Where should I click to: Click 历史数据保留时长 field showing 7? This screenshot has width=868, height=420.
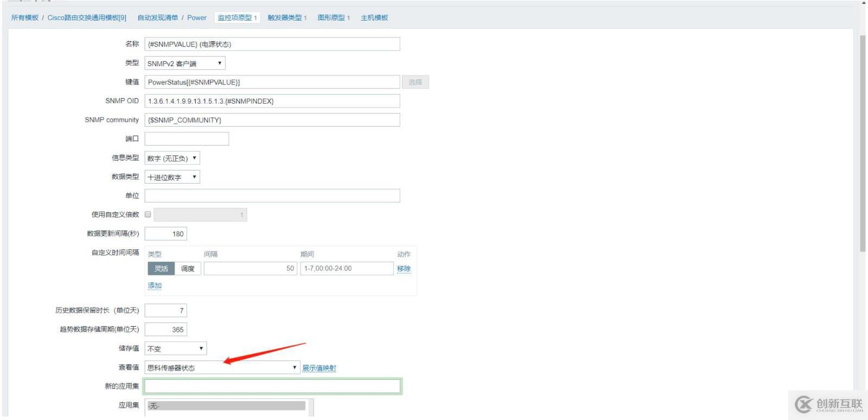point(166,311)
